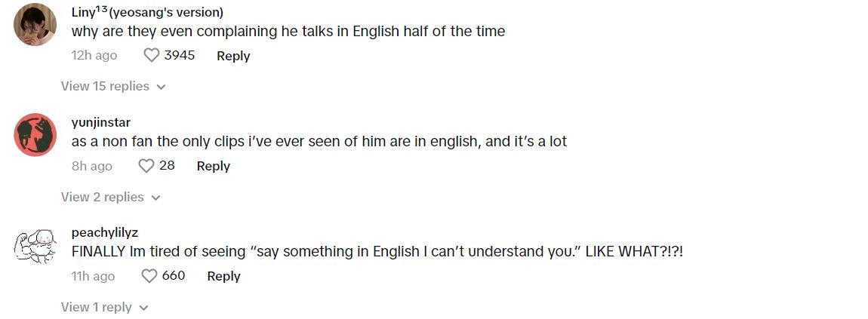
Task: Click the comment text starting with FINALLY
Action: point(377,252)
